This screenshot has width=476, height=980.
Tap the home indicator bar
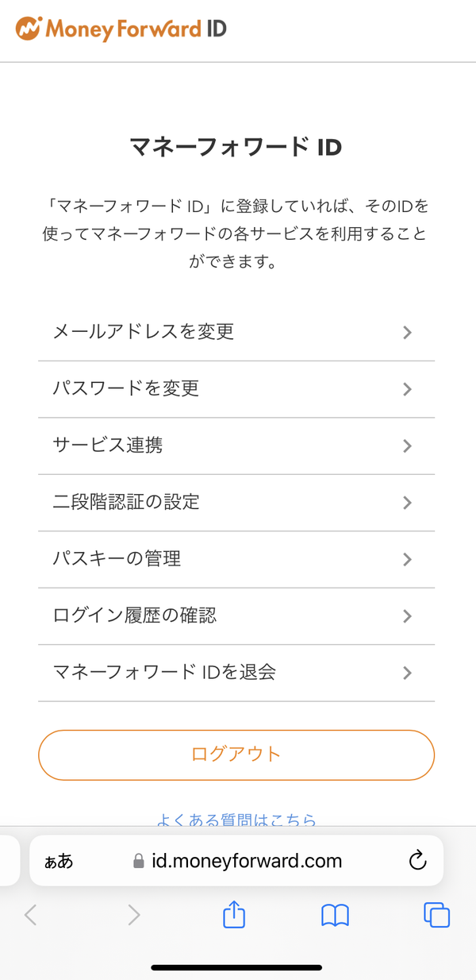pos(236,967)
